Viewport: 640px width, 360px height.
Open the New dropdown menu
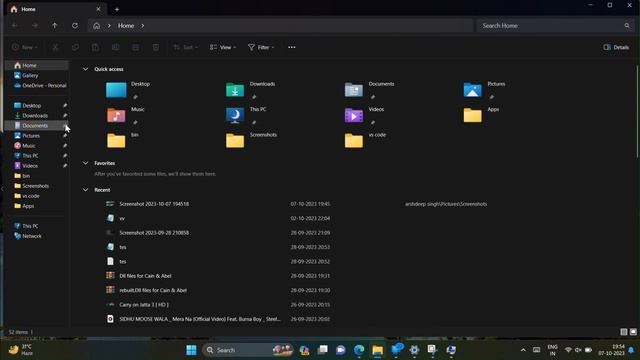pyautogui.click(x=25, y=47)
